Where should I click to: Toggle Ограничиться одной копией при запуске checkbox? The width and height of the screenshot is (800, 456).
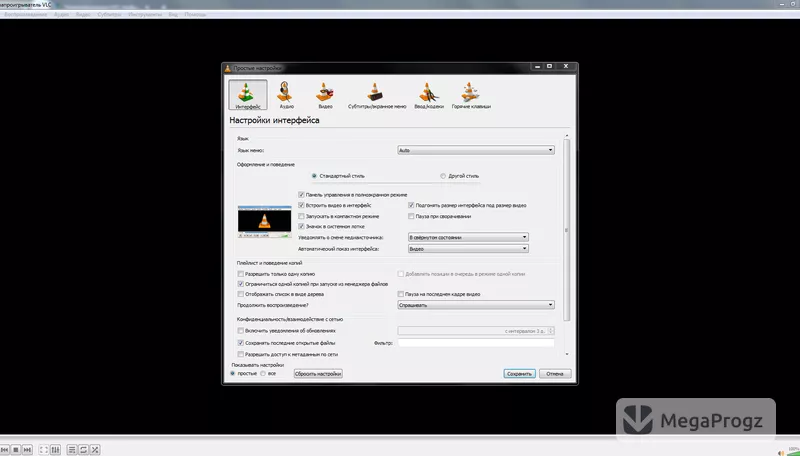pyautogui.click(x=240, y=284)
